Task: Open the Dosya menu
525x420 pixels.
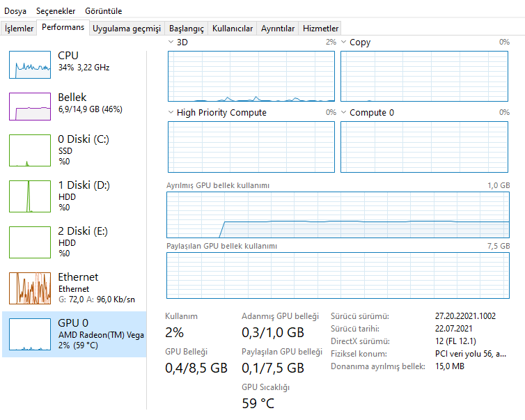Action: 15,11
